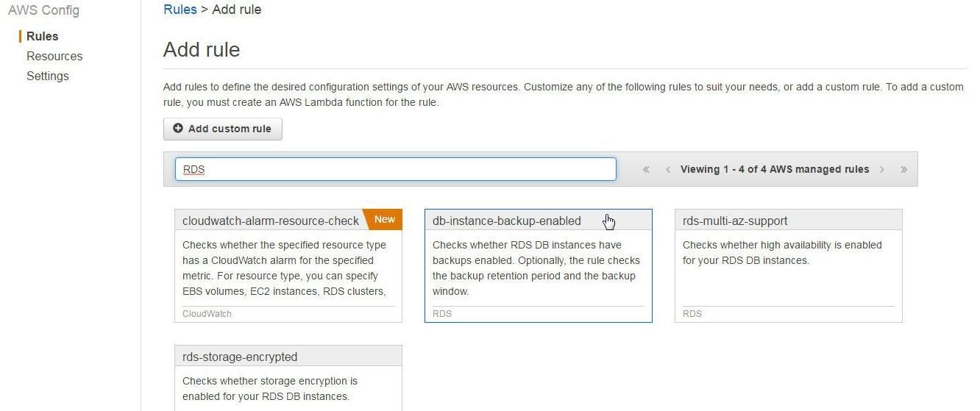Viewport: 980px width, 411px height.
Task: Go to the first page of rules
Action: point(646,169)
